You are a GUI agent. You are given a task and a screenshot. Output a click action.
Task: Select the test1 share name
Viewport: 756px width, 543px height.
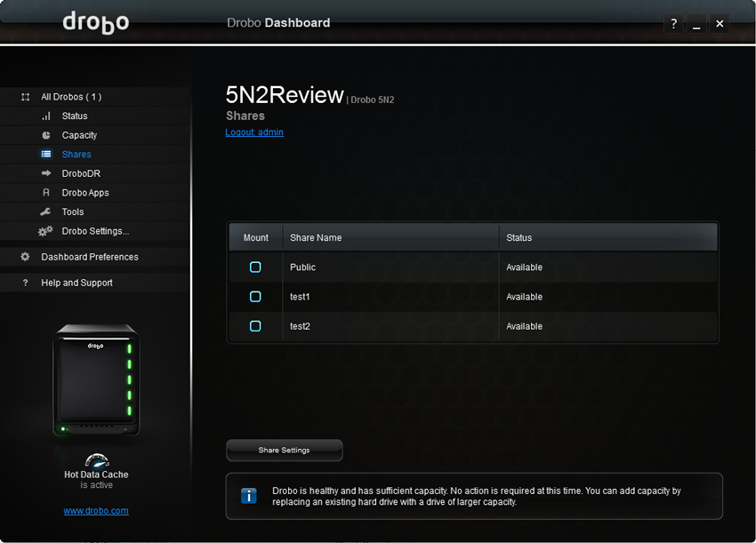(x=300, y=297)
